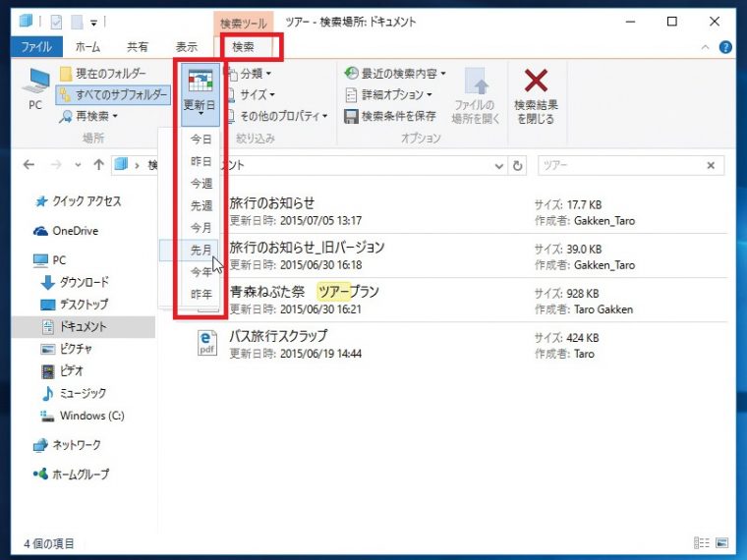Open recent locations dropdown arrow
Screen dimensions: 747x560
pyautogui.click(x=78, y=165)
